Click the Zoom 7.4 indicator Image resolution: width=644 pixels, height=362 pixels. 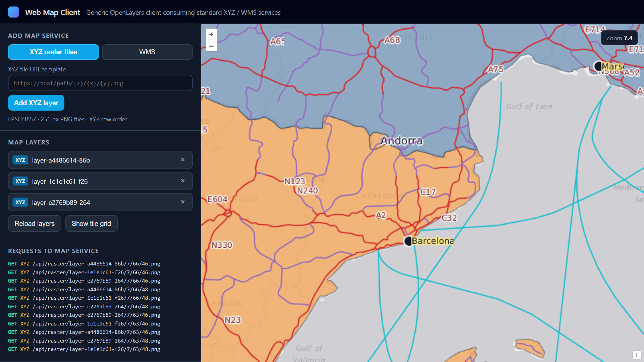click(619, 38)
